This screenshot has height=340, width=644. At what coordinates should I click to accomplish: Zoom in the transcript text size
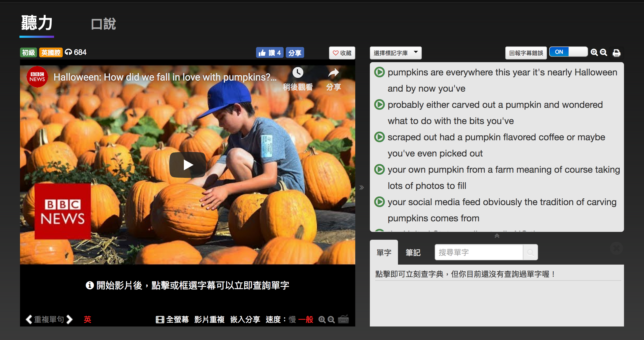point(594,52)
